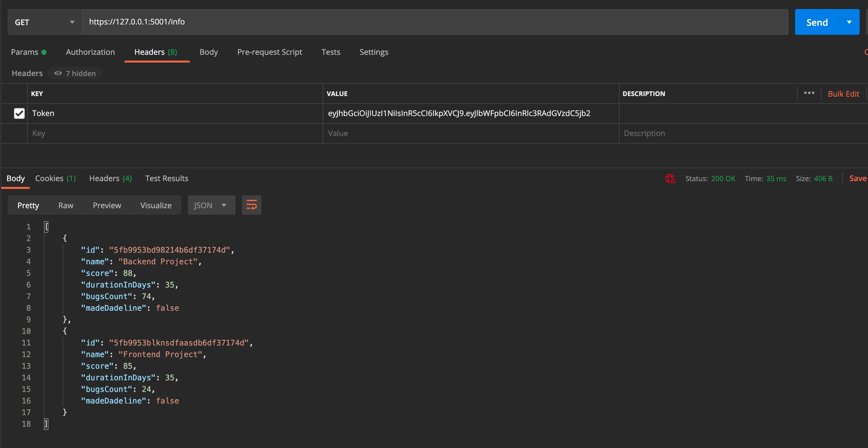Screen dimensions: 868x448
Task: Switch response view to Preview
Action: click(x=107, y=205)
